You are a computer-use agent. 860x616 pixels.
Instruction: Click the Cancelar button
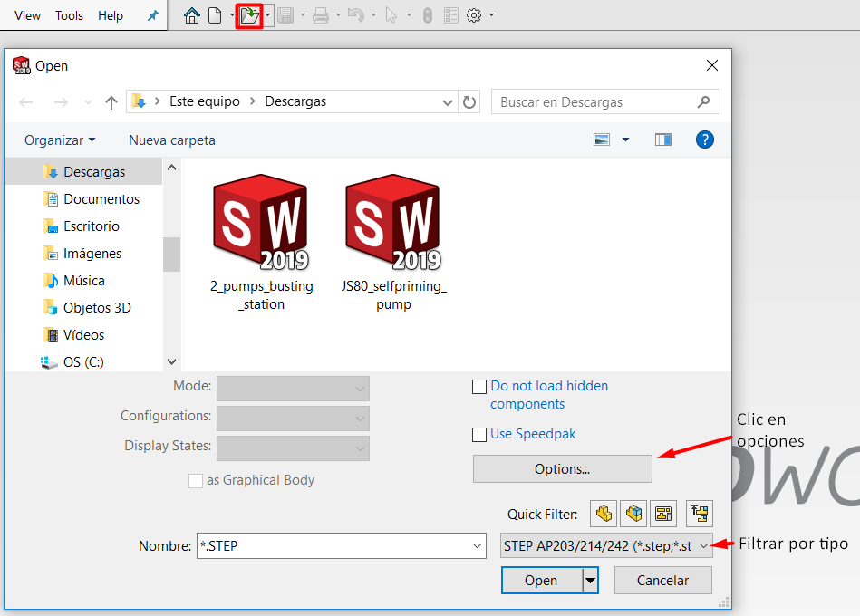[663, 581]
